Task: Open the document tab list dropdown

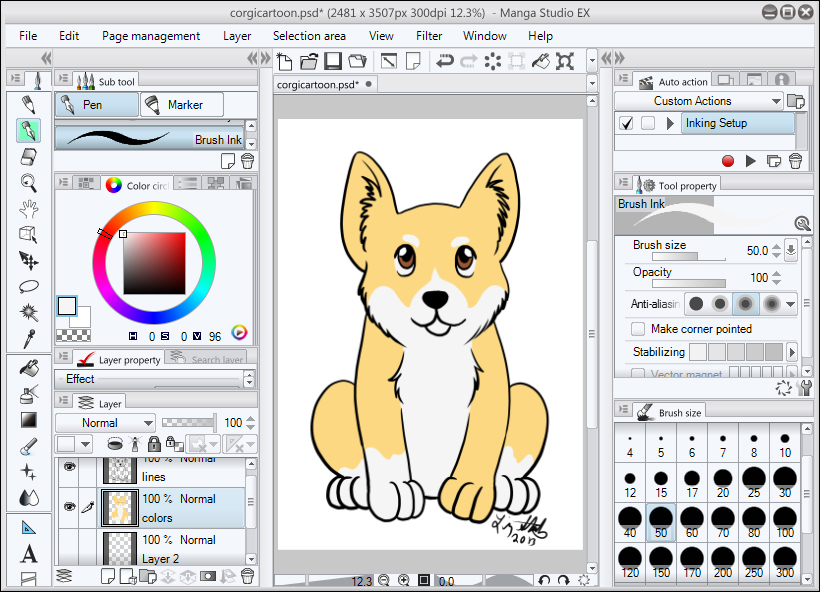Action: pyautogui.click(x=592, y=83)
